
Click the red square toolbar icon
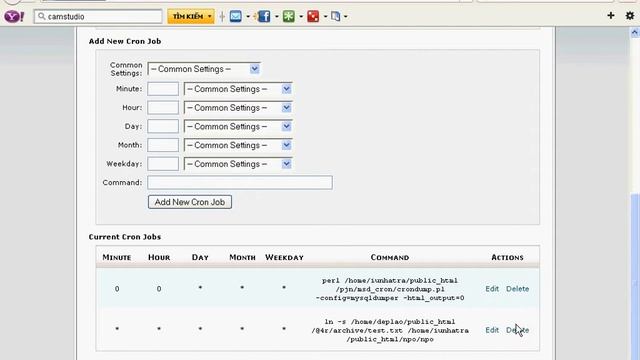(313, 16)
